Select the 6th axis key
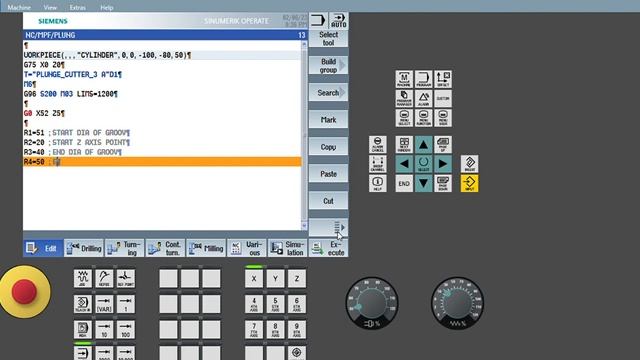This screenshot has height=360, width=640. (x=297, y=304)
